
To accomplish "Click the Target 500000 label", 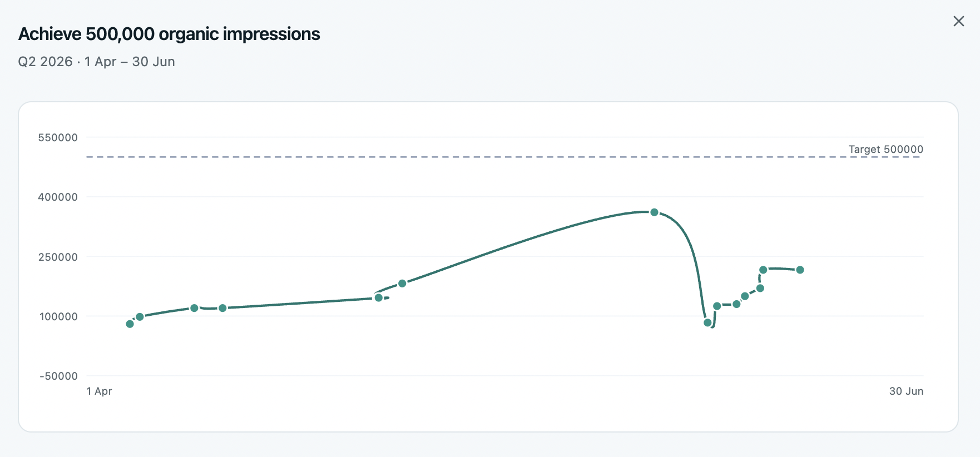I will pyautogui.click(x=885, y=149).
